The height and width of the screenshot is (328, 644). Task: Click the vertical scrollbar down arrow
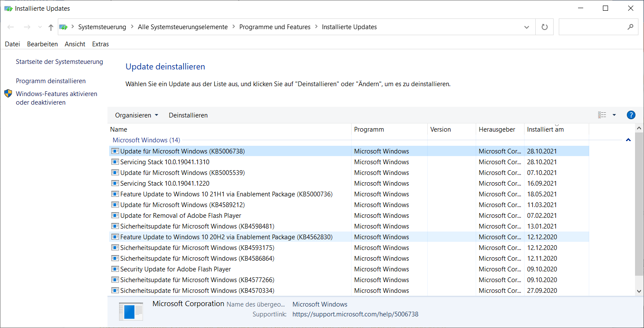[x=639, y=291]
